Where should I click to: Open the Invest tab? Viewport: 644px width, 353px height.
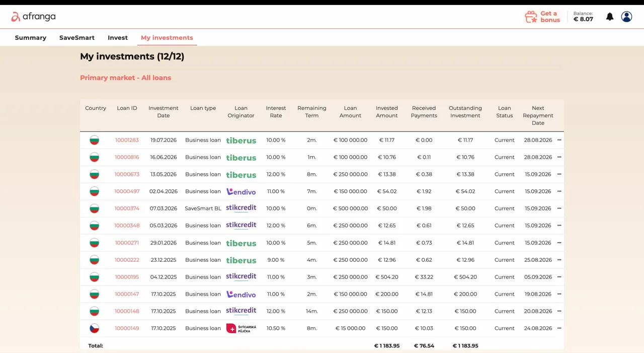click(x=118, y=38)
